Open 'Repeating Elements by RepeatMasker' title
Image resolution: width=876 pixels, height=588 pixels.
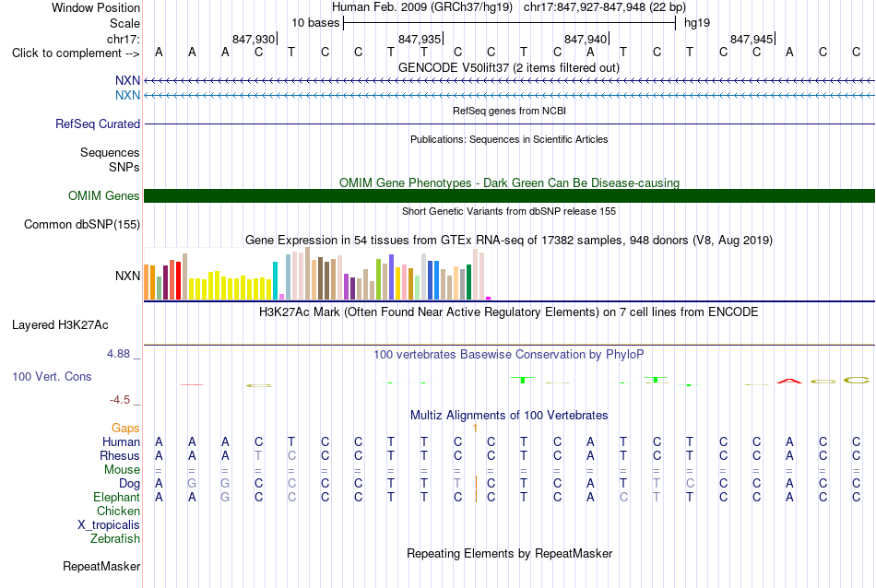(x=509, y=553)
